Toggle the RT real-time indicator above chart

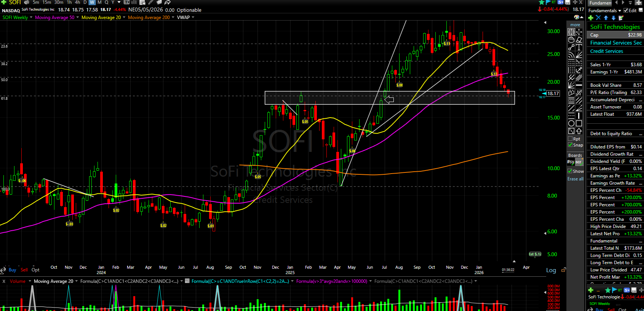(553, 2)
